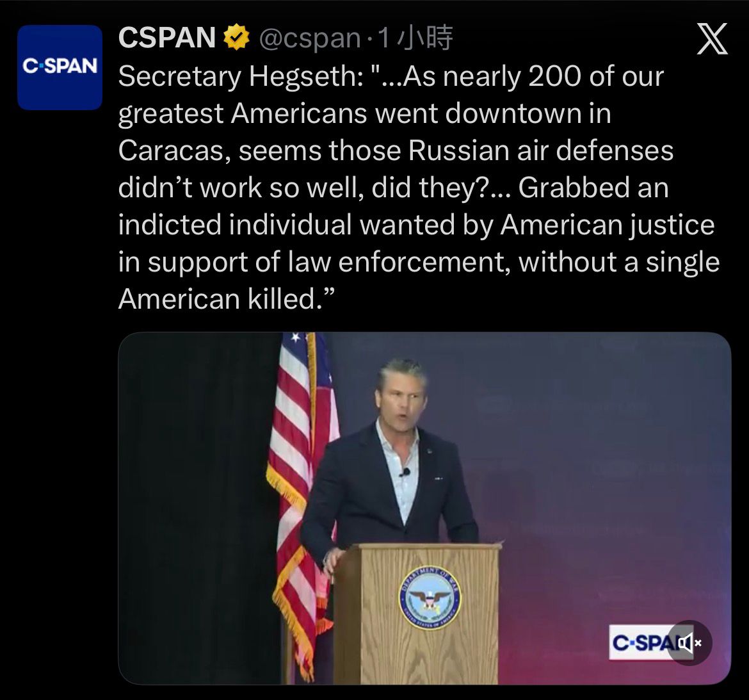Click the X logo in the corner

(712, 39)
